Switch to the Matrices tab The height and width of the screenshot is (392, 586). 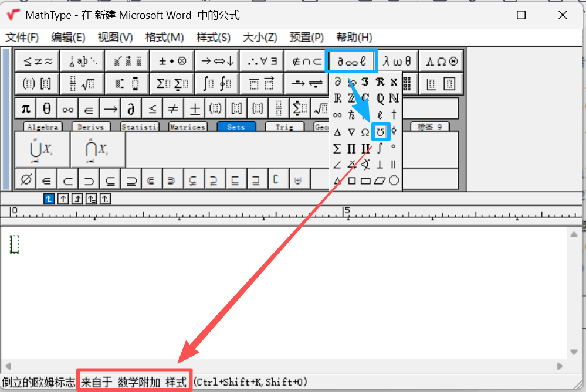click(188, 127)
